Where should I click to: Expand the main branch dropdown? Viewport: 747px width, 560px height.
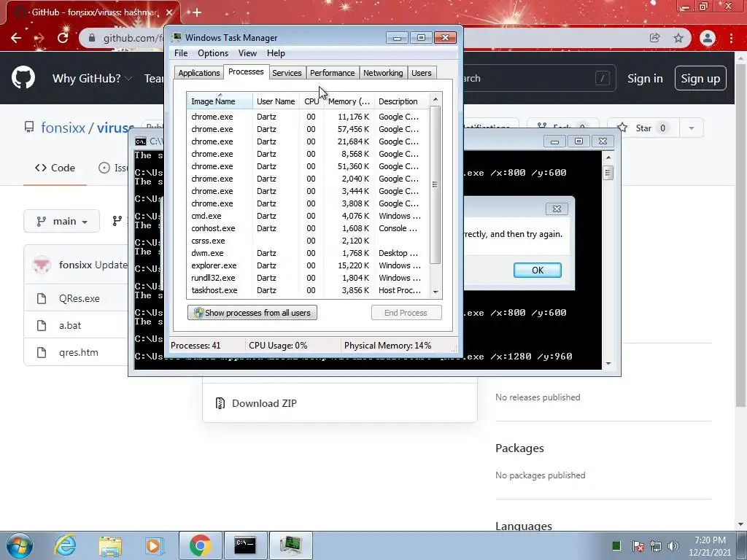click(x=61, y=222)
